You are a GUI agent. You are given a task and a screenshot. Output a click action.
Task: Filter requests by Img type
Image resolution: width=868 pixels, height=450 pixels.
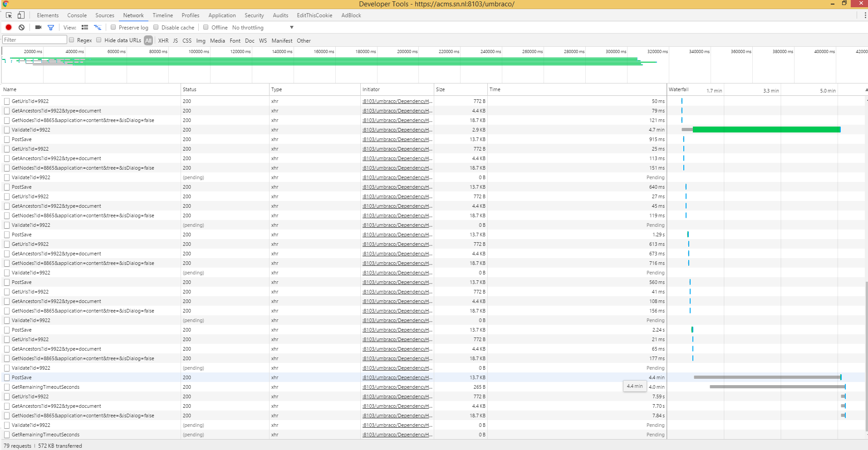(201, 40)
